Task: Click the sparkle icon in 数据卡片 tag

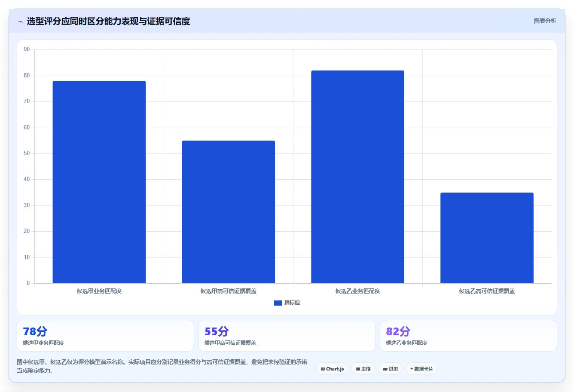Action: click(412, 369)
